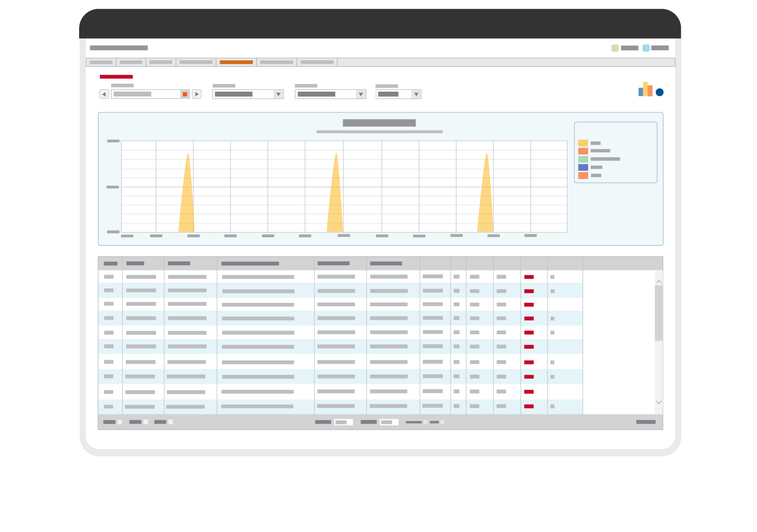
Task: Click the green legend color swatch
Action: (583, 159)
